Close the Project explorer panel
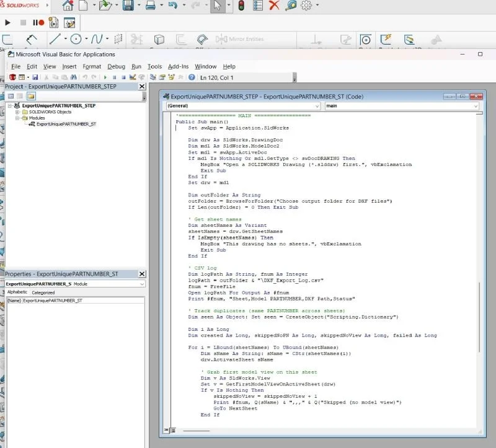The width and height of the screenshot is (496, 448). [x=142, y=86]
